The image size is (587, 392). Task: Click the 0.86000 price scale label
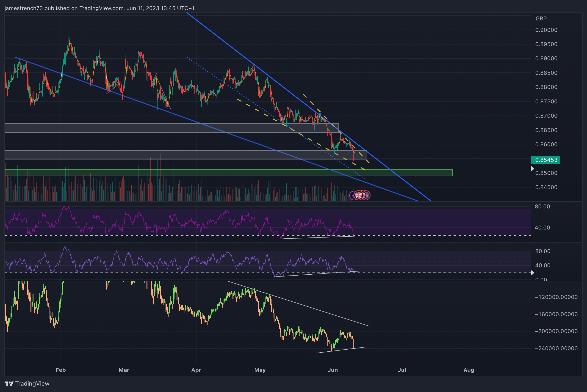coord(546,144)
